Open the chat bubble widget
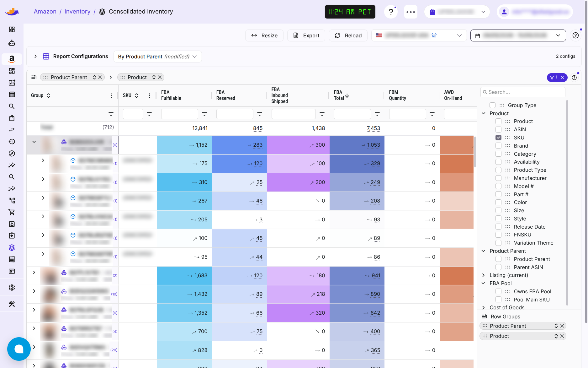Image resolution: width=588 pixels, height=368 pixels. click(x=19, y=349)
